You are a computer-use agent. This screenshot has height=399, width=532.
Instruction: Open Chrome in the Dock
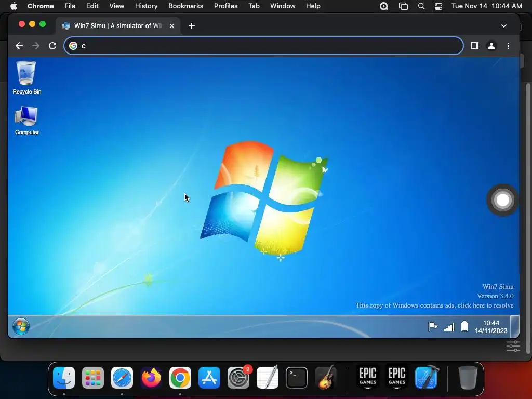click(x=180, y=378)
